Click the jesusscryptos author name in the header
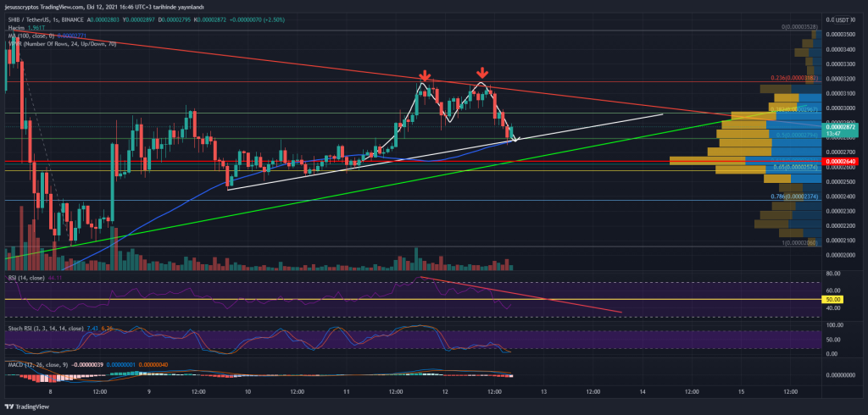 point(30,7)
